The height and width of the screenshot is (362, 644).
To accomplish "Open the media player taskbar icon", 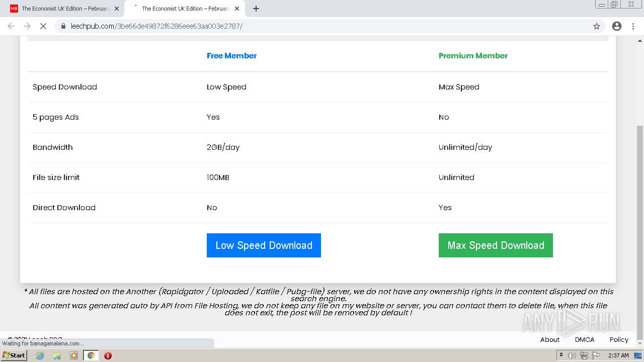I will point(74,355).
